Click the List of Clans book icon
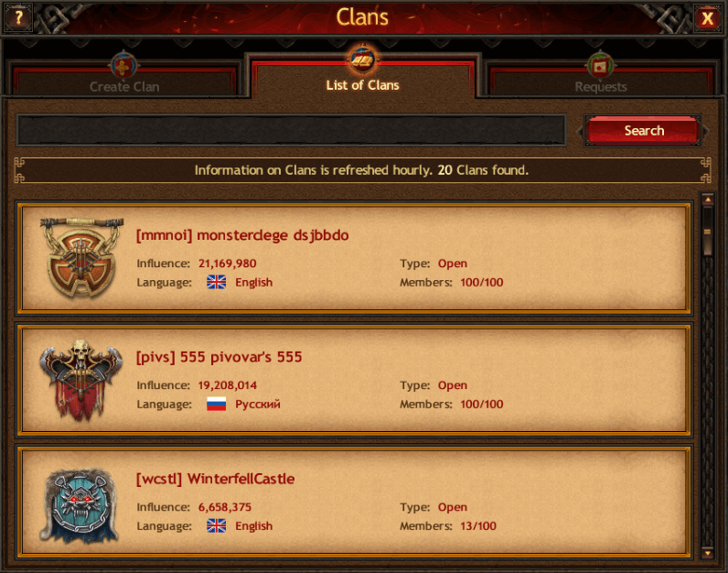728x573 pixels. click(x=362, y=59)
